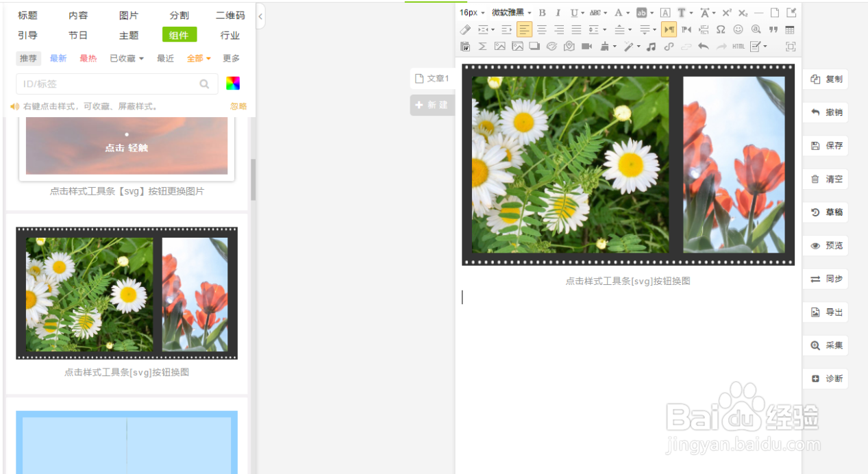Align text to the left
The image size is (868, 474).
524,29
